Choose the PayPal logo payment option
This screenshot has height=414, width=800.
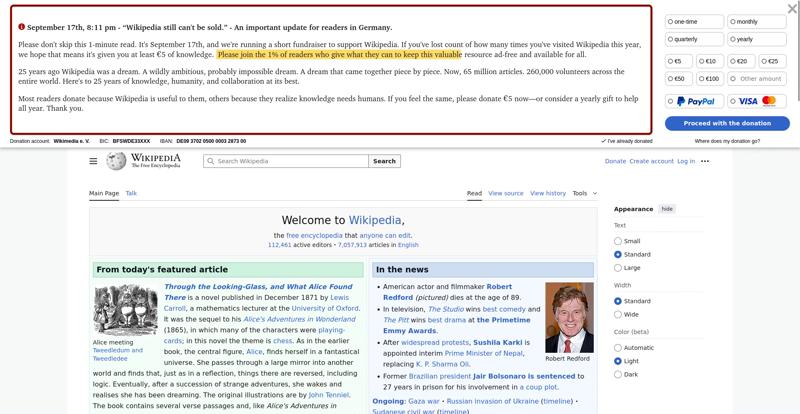click(x=694, y=101)
